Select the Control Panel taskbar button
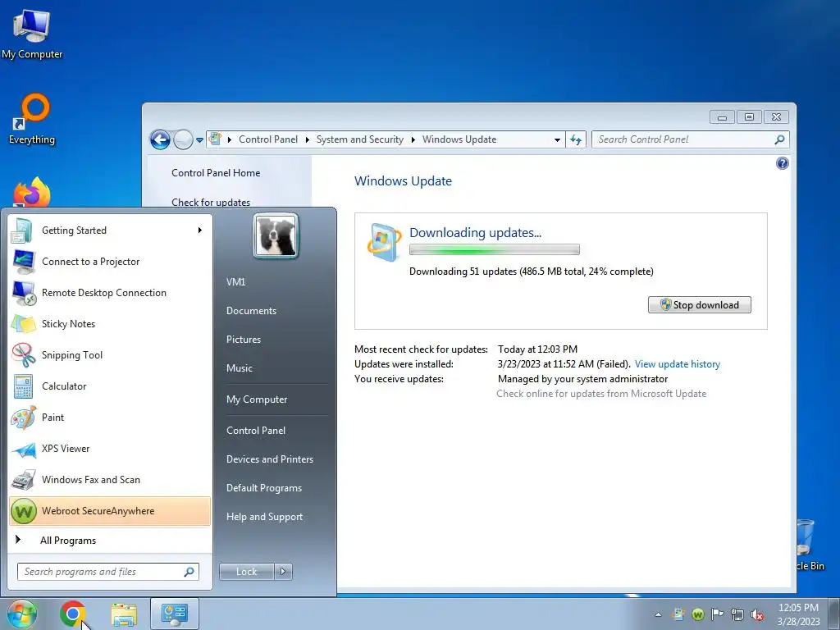 coord(175,614)
